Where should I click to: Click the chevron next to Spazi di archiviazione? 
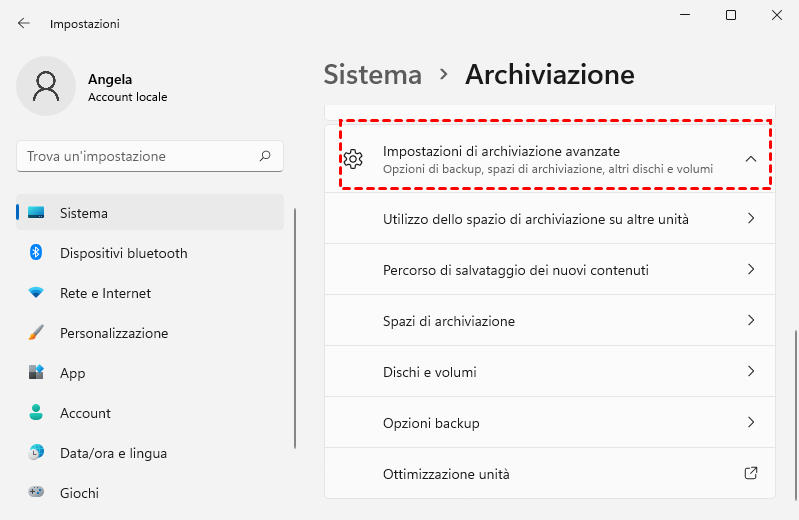(x=750, y=321)
